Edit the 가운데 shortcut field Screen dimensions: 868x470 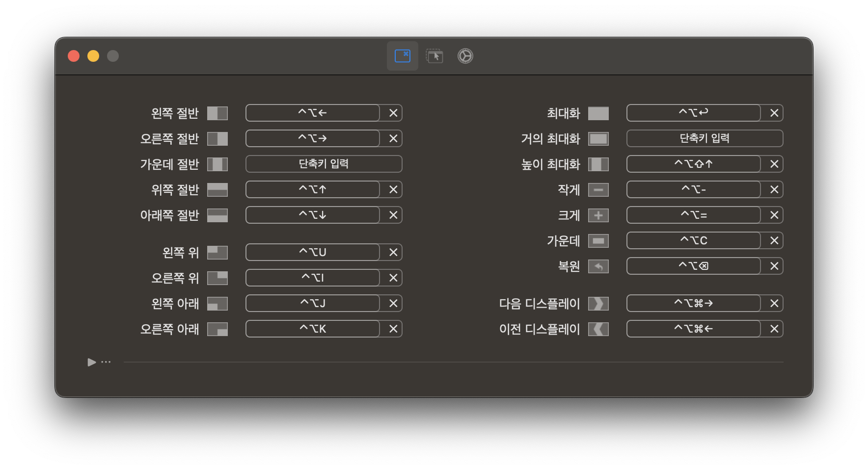[x=694, y=240]
